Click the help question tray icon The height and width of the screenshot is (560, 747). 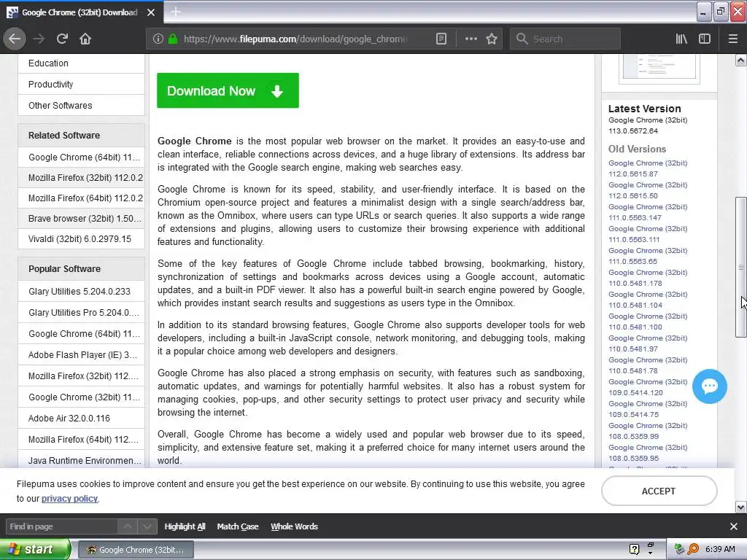click(634, 549)
